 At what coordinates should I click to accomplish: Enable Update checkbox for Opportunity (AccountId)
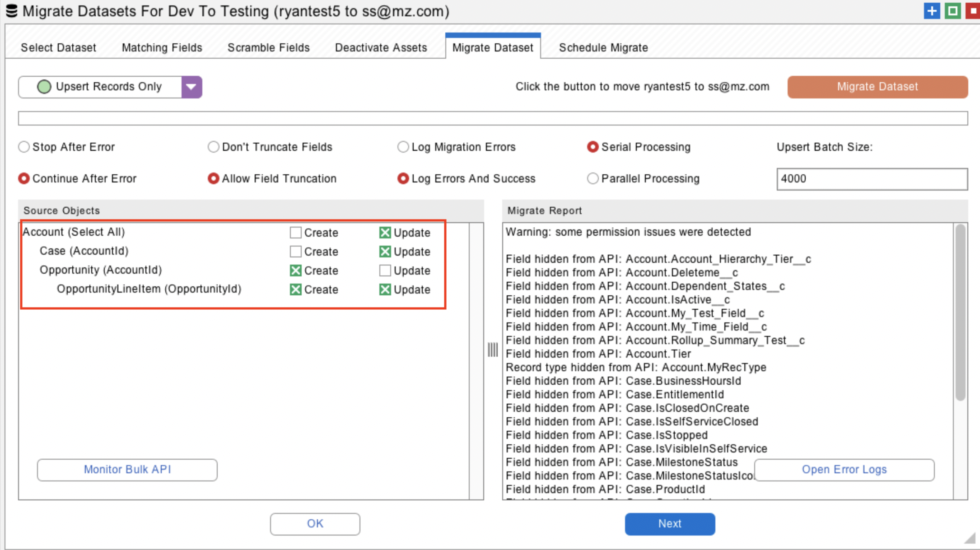(385, 270)
